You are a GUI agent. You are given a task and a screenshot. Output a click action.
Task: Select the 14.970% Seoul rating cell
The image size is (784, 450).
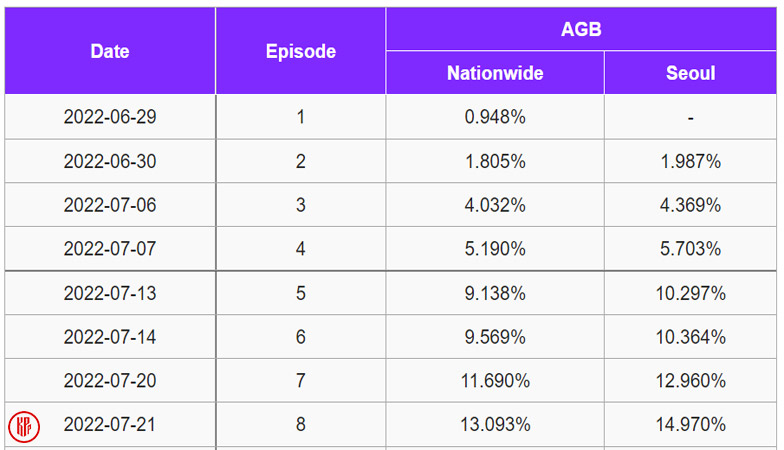click(691, 425)
